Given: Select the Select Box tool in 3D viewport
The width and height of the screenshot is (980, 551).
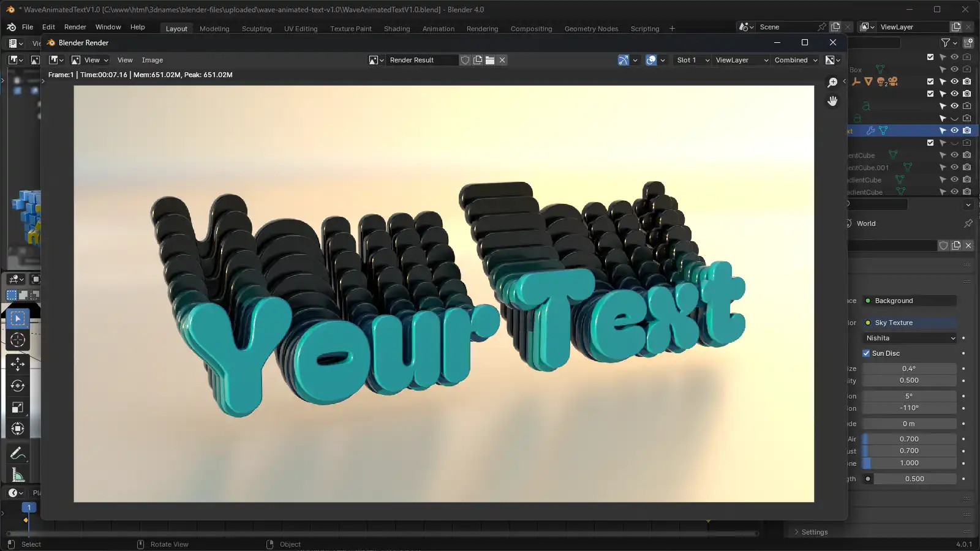Looking at the screenshot, I should (17, 318).
